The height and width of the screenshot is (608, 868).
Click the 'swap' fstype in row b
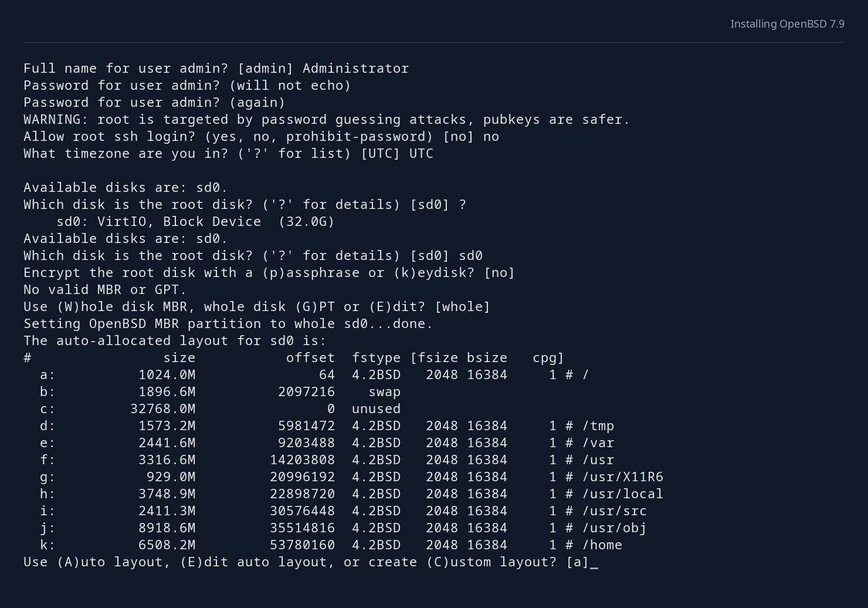[x=384, y=391]
